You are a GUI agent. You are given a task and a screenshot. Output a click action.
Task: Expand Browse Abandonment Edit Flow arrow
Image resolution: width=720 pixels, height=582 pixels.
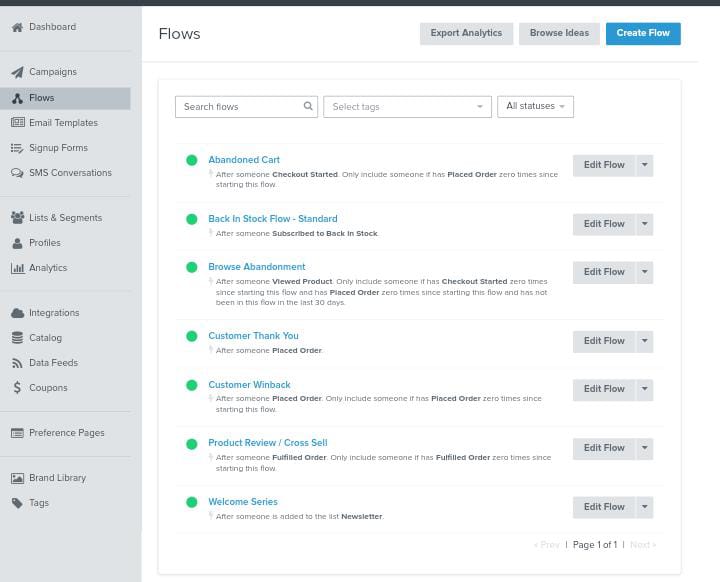645,272
